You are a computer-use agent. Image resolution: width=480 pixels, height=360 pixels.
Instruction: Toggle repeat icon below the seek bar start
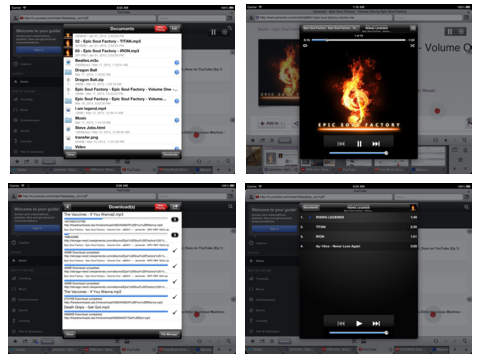[x=305, y=46]
